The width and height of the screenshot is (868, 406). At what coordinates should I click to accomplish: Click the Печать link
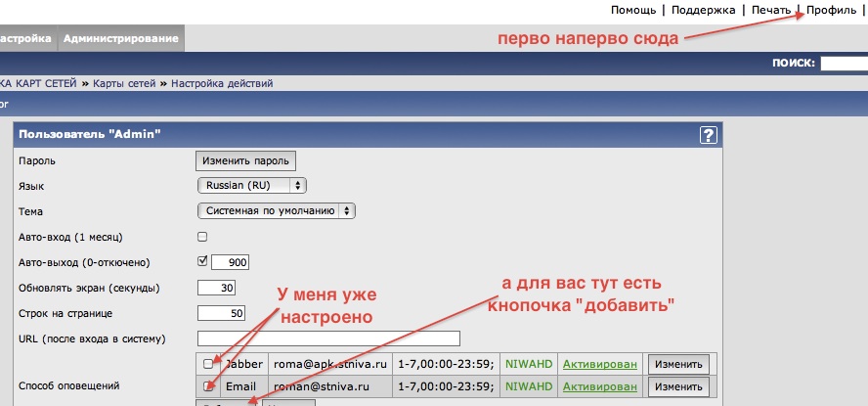(x=770, y=10)
